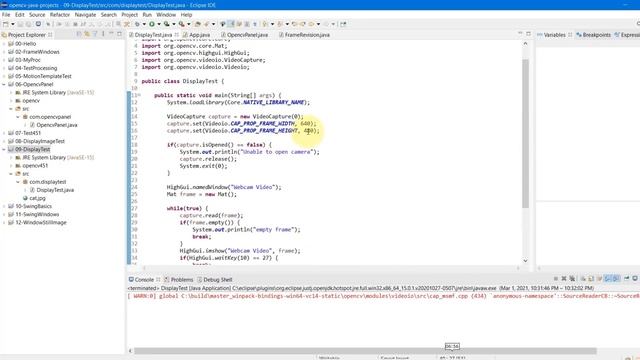Switch to the App.java editor tab

click(197, 35)
